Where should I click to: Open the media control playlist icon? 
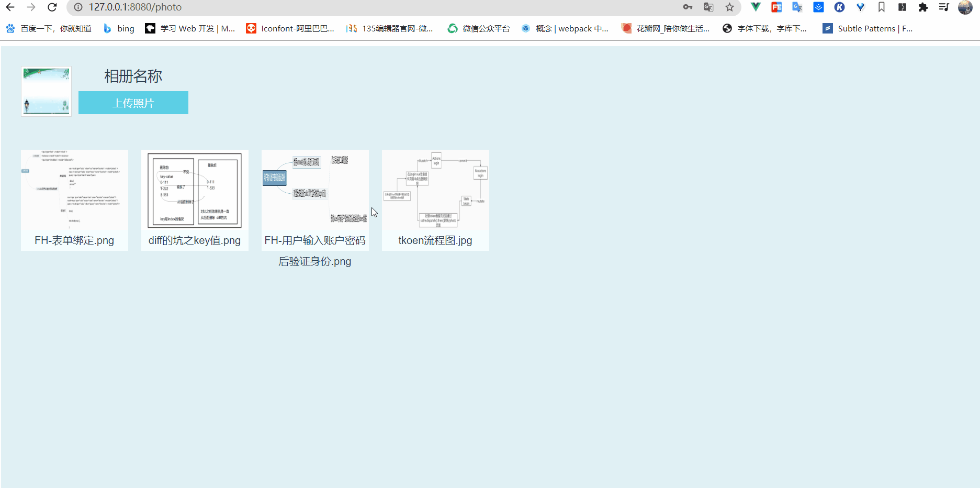pos(944,7)
